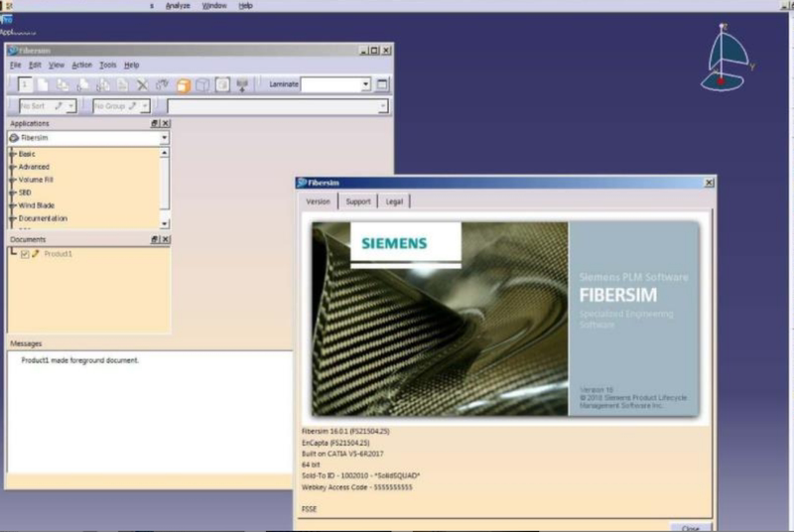Viewport: 794px width, 532px height.
Task: Select the wireframe cube view icon
Action: 202,84
